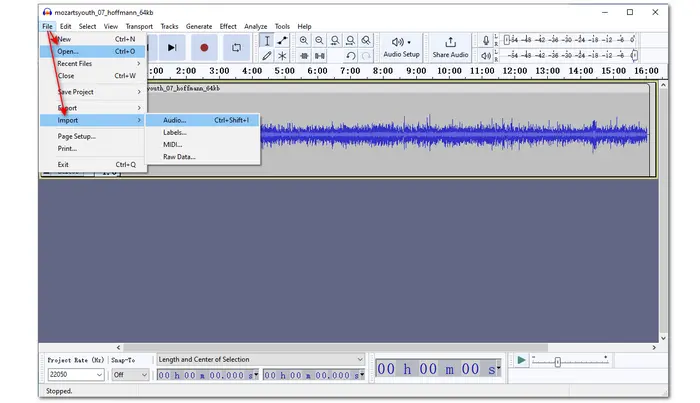Open the View menu

click(x=111, y=26)
